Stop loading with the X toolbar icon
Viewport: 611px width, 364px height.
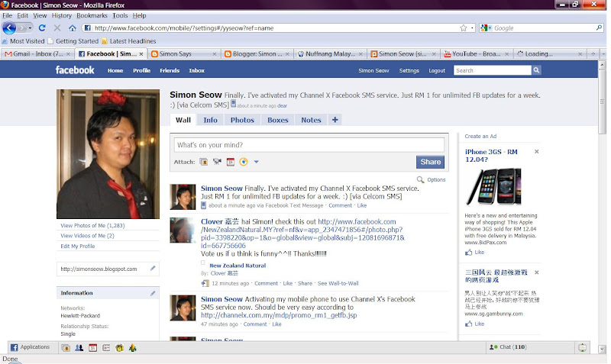pyautogui.click(x=57, y=28)
